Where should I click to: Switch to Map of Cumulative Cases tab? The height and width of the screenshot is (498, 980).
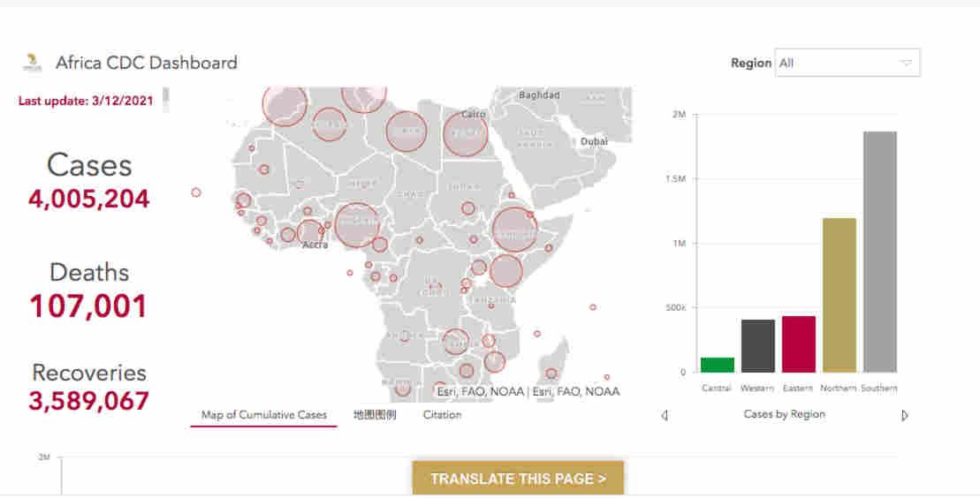pos(263,415)
